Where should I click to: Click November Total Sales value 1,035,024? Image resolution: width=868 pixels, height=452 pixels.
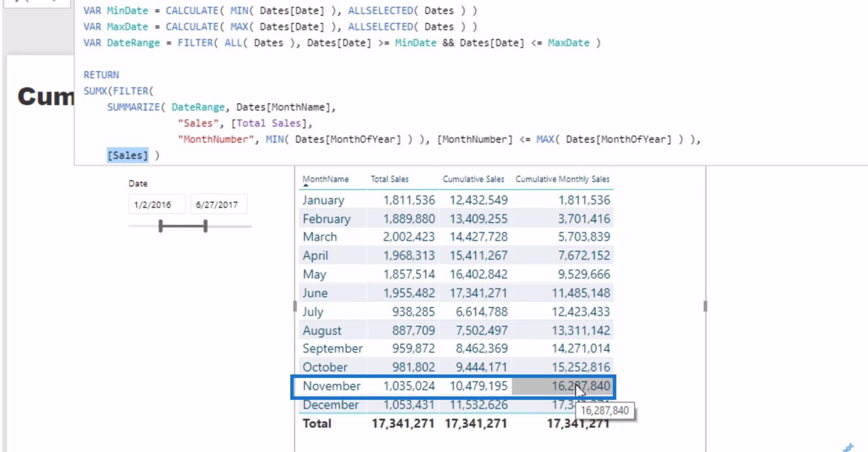pos(409,386)
